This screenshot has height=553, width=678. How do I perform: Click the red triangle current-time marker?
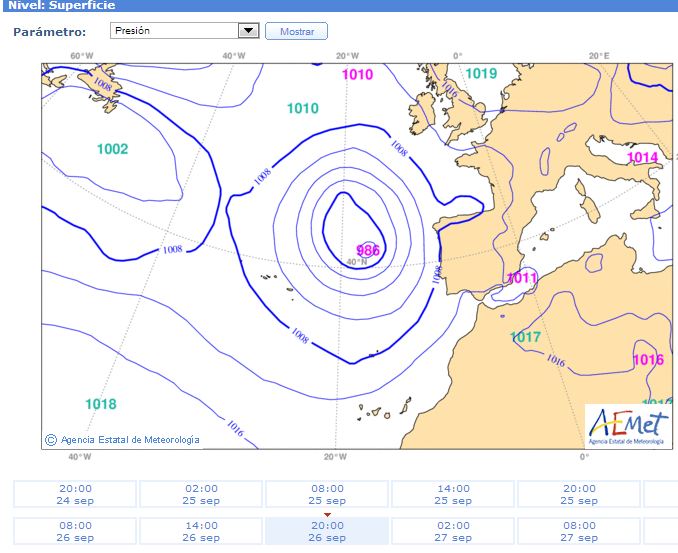[327, 515]
